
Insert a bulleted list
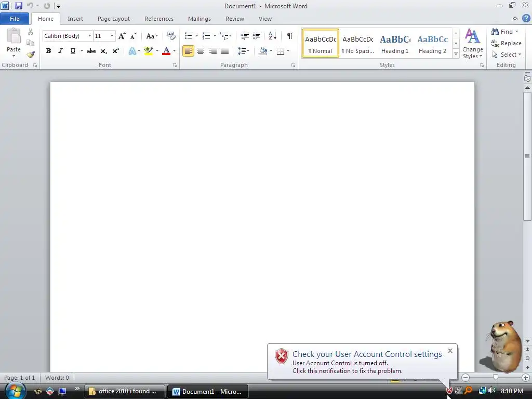pos(188,36)
